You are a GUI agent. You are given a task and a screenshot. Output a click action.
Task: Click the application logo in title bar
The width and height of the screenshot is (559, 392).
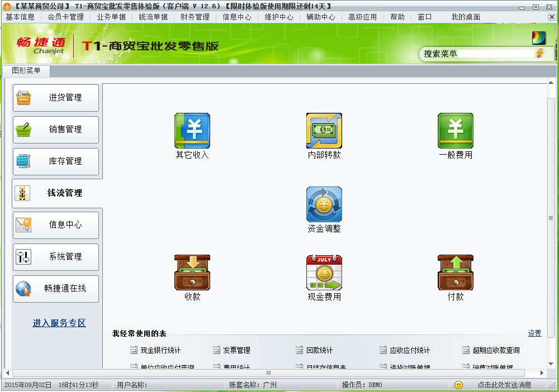click(7, 6)
